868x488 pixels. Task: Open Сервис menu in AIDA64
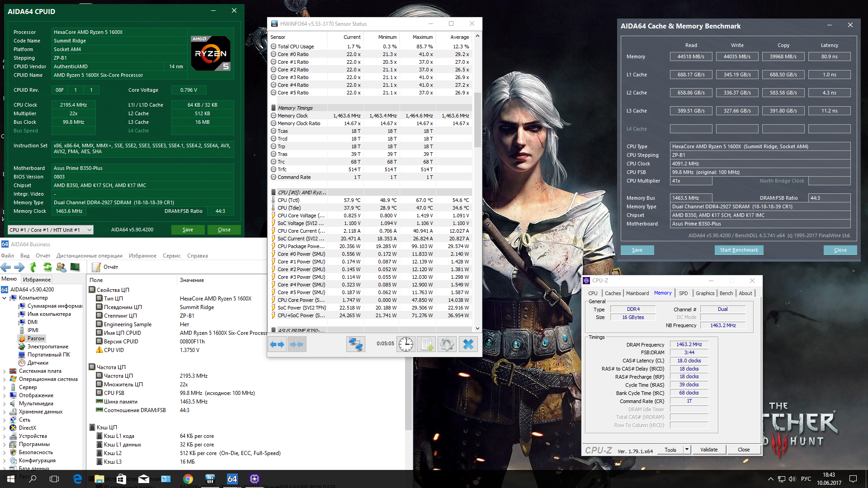[171, 256]
